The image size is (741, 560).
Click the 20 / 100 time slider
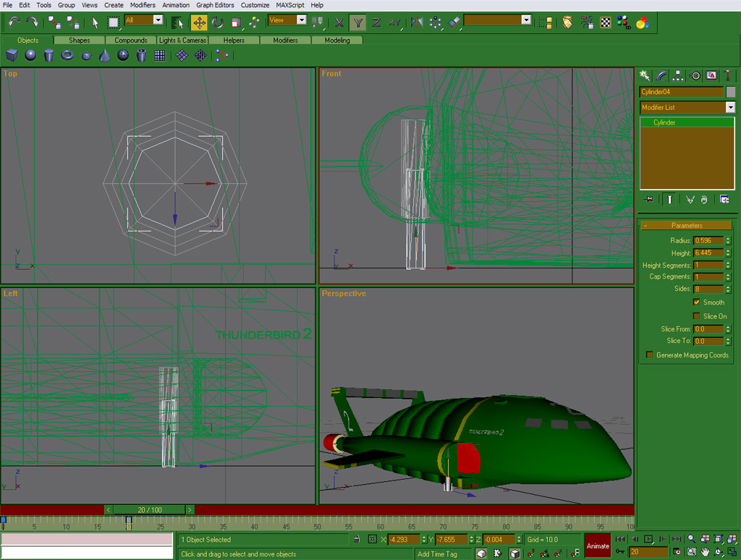click(149, 510)
